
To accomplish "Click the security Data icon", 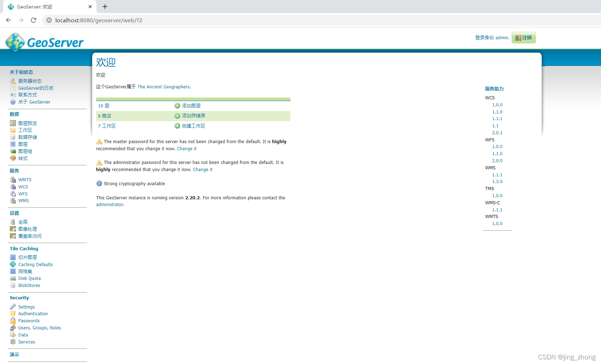I will tap(13, 335).
